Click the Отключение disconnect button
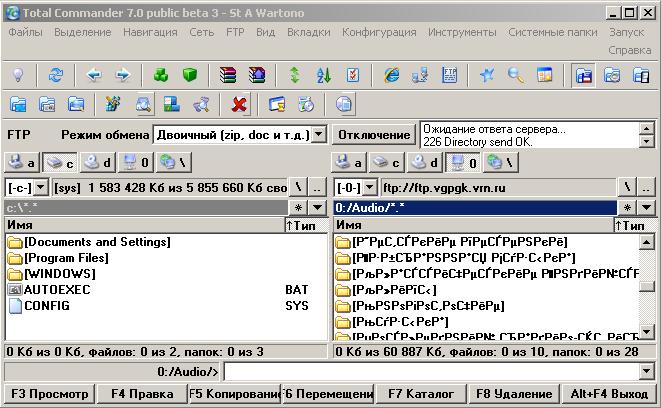Screen dimensions: 661x408 click(x=374, y=135)
